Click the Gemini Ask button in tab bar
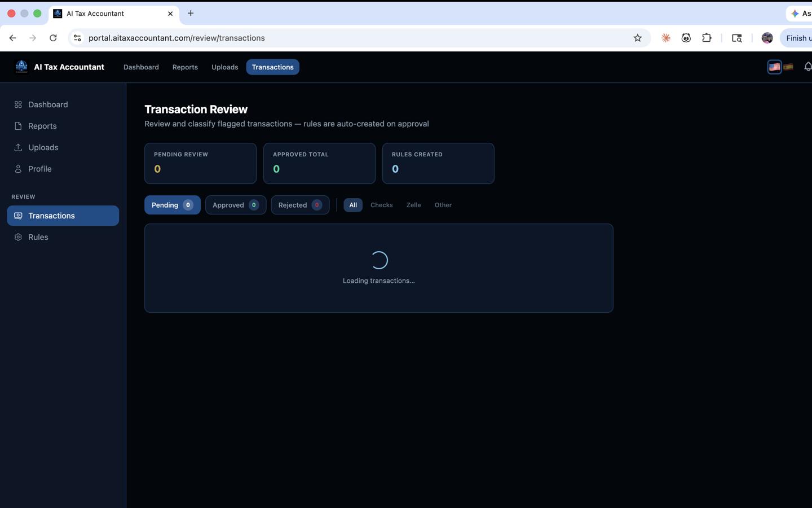 click(800, 13)
